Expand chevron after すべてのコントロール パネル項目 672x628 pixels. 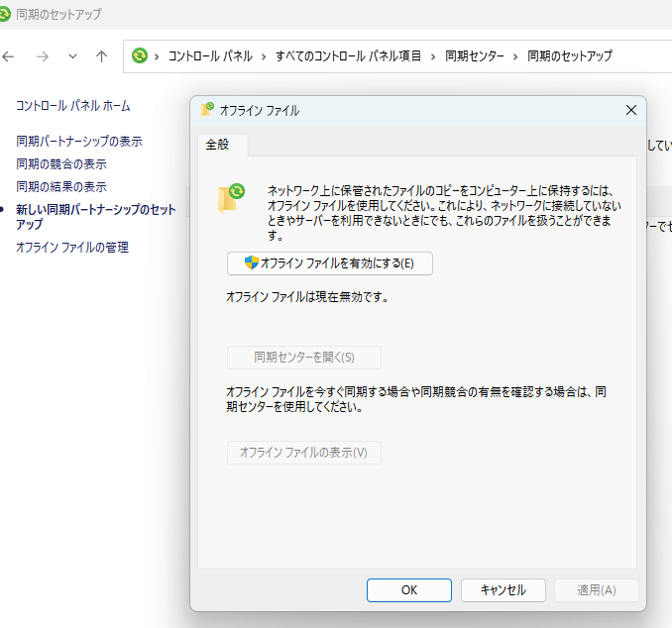pyautogui.click(x=433, y=56)
